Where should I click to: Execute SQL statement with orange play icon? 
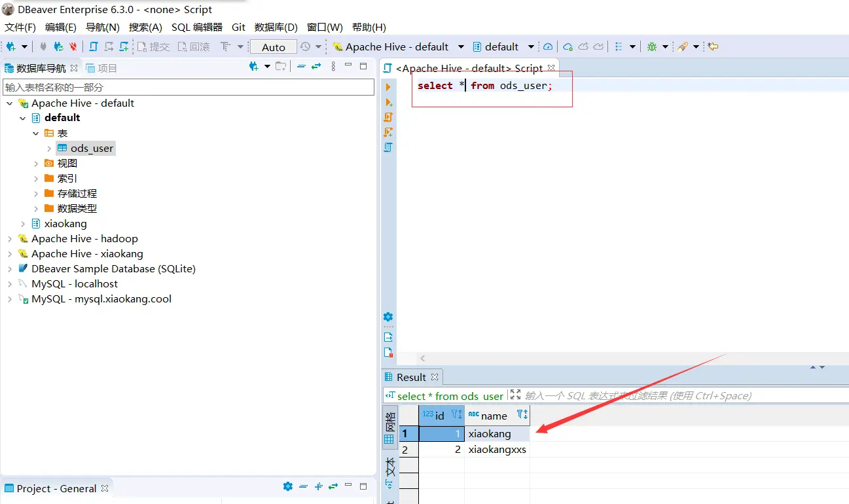point(388,87)
